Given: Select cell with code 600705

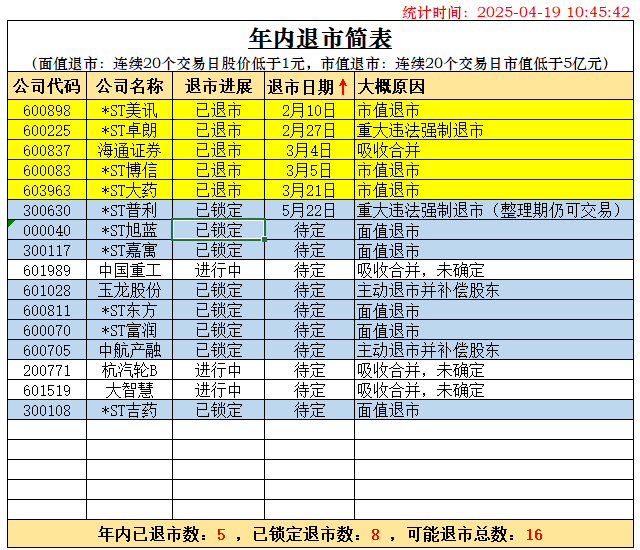Looking at the screenshot, I should pyautogui.click(x=47, y=350).
